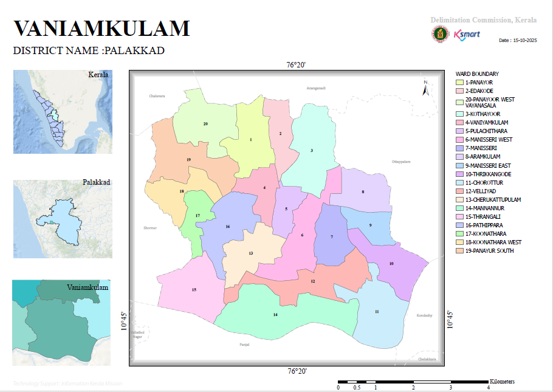
Task: Select the 19-PANAYUR SOUTH legend swatch
Action: [459, 251]
